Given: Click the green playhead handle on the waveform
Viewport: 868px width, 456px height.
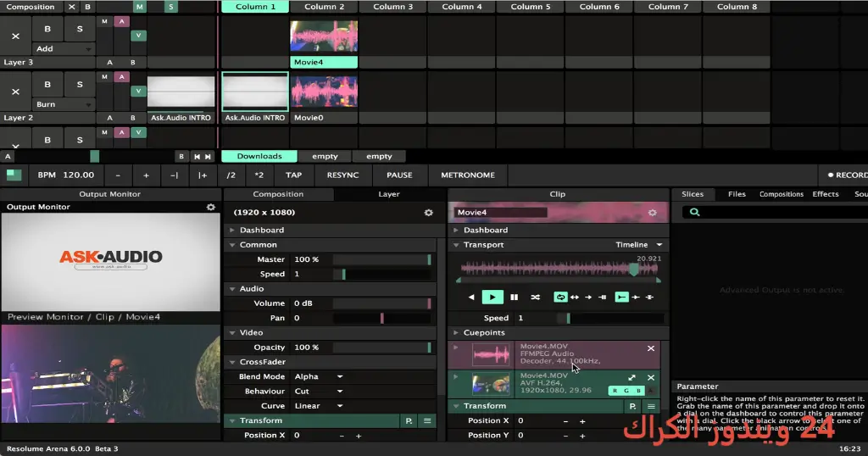Looking at the screenshot, I should click(633, 270).
